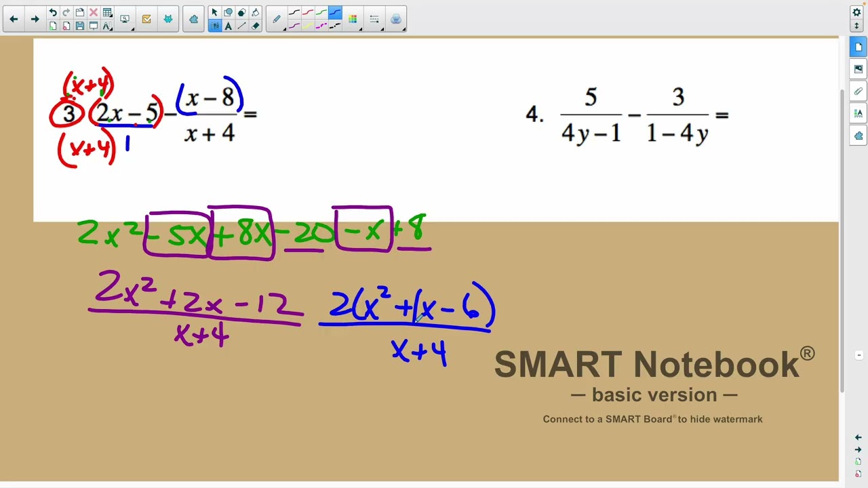Move toolbar with the up-down arrow button
This screenshot has width=868, height=488.
[x=856, y=26]
